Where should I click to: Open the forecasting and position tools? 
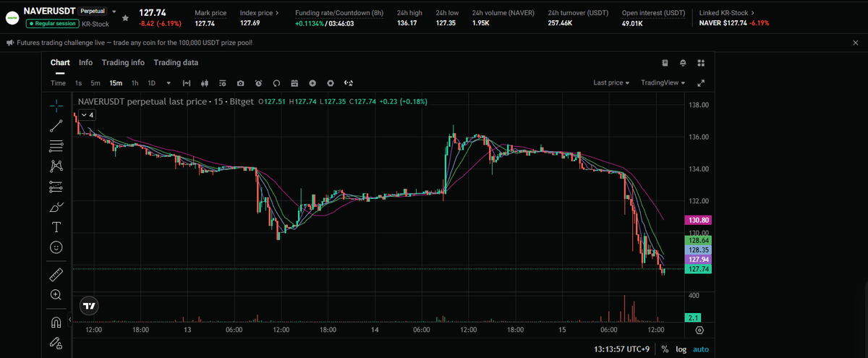coord(56,187)
